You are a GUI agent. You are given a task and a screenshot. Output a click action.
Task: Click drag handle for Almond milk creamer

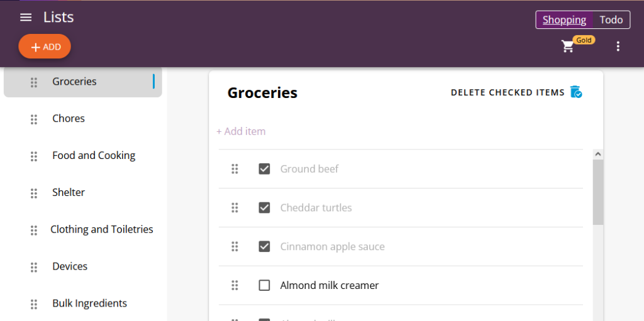point(235,285)
